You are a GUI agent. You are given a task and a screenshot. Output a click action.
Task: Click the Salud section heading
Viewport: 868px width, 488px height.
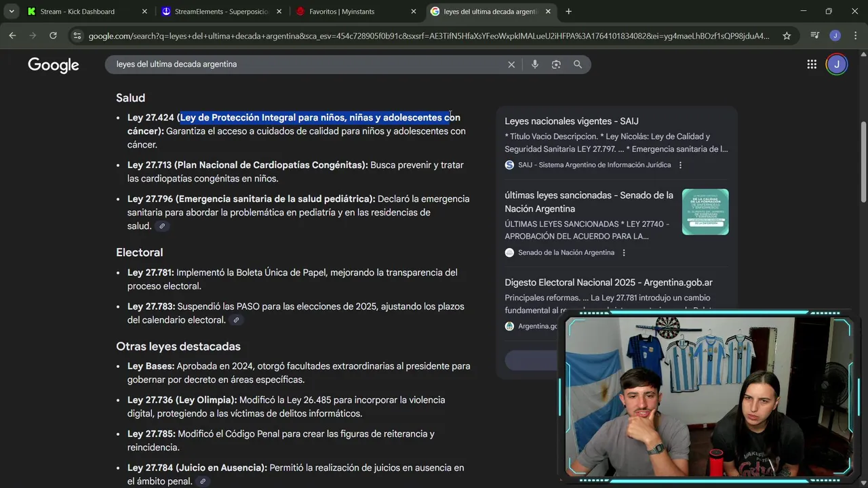coord(130,98)
